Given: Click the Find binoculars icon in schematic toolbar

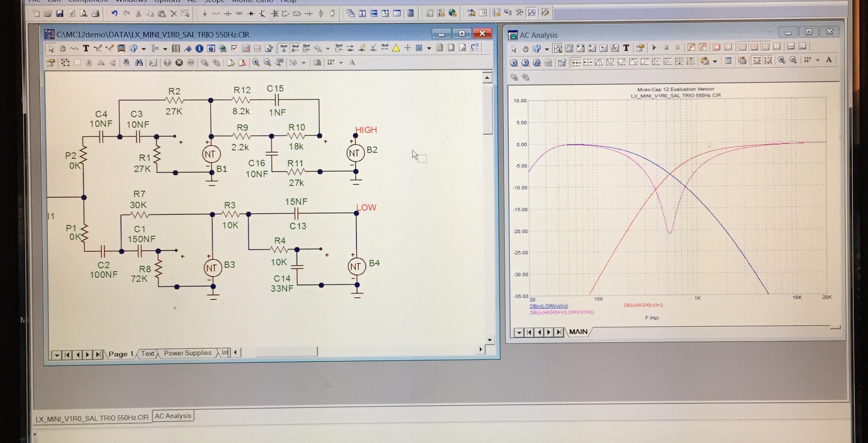Looking at the screenshot, I should pos(139,63).
